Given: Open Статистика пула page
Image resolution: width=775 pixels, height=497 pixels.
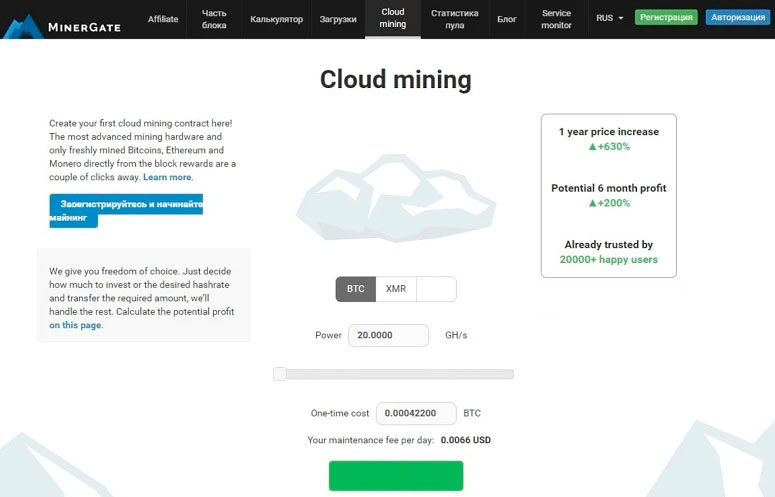Looking at the screenshot, I should click(x=455, y=19).
